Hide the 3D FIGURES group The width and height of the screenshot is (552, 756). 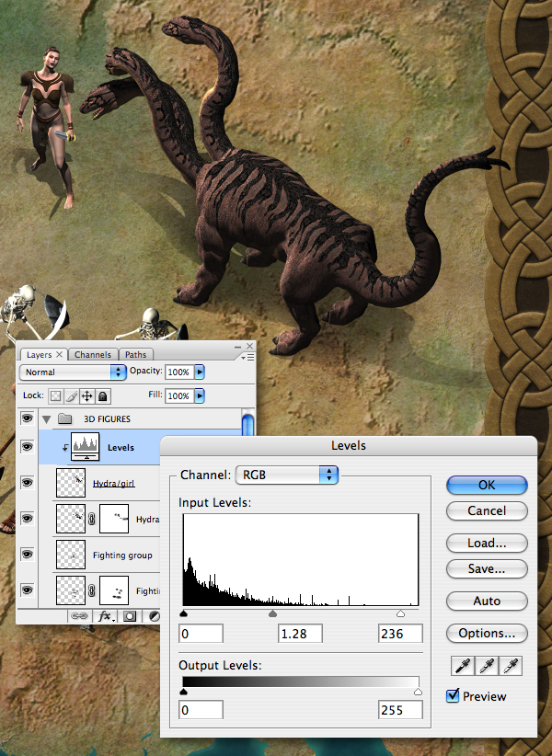pyautogui.click(x=27, y=418)
